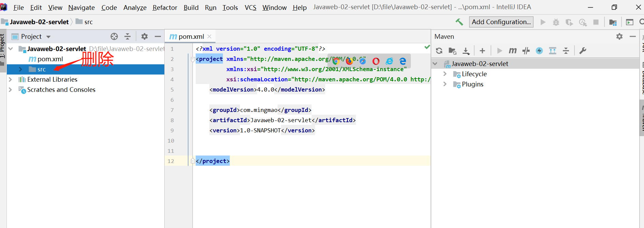This screenshot has height=228, width=644.
Task: Download Maven sources and documentation
Action: (466, 51)
